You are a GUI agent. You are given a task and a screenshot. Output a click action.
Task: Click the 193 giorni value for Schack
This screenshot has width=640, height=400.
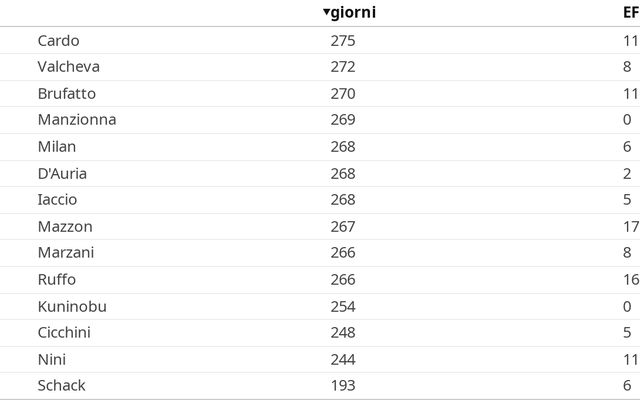(x=343, y=386)
